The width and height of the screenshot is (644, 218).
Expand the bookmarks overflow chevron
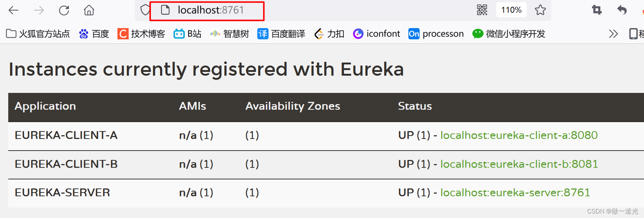point(613,34)
